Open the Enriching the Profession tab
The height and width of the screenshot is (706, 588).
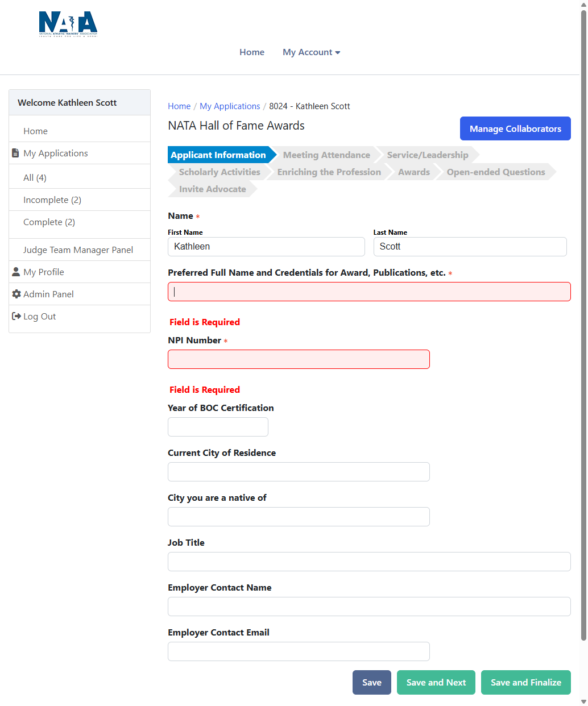pos(329,172)
